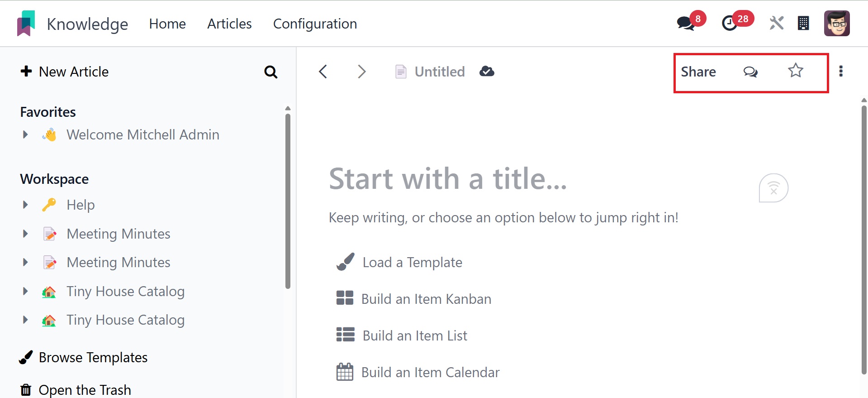The height and width of the screenshot is (398, 868).
Task: Open the activities clock icon
Action: [x=729, y=23]
